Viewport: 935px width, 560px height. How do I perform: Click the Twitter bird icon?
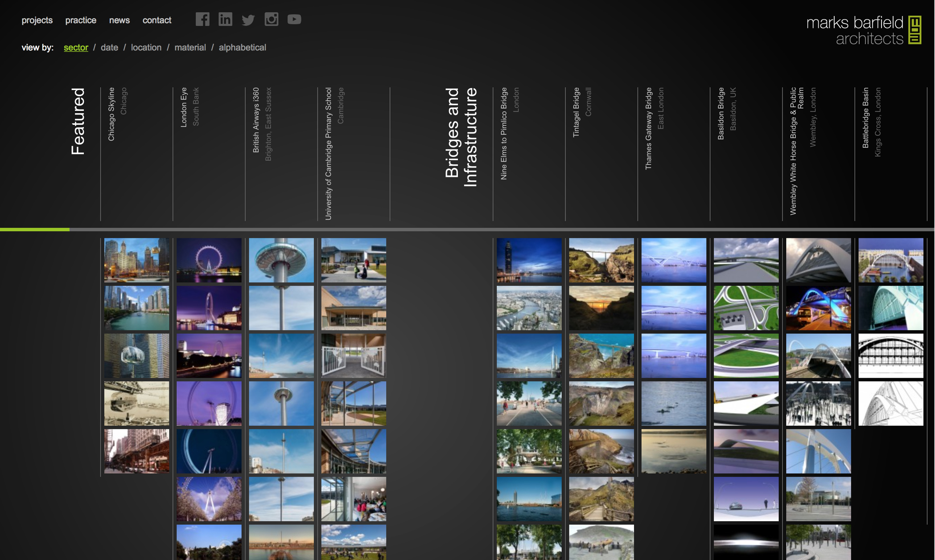[248, 20]
